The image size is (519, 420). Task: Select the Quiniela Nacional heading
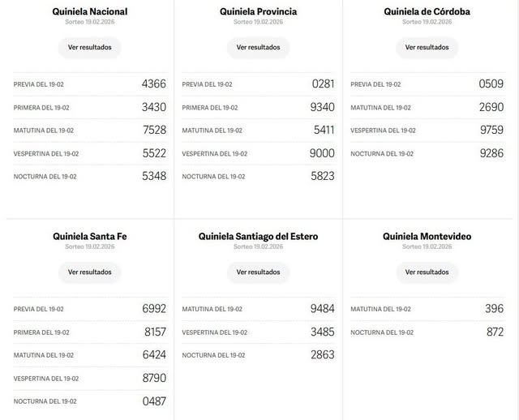click(89, 11)
